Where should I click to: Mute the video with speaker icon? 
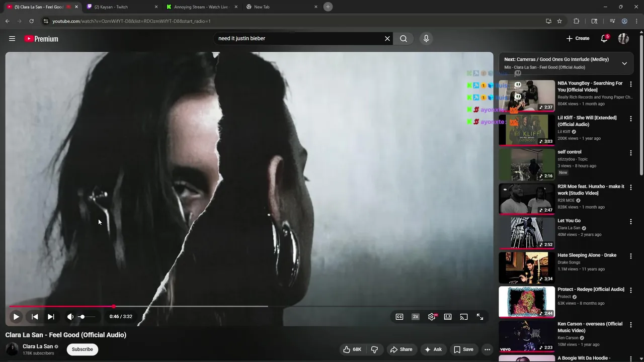[70, 317]
